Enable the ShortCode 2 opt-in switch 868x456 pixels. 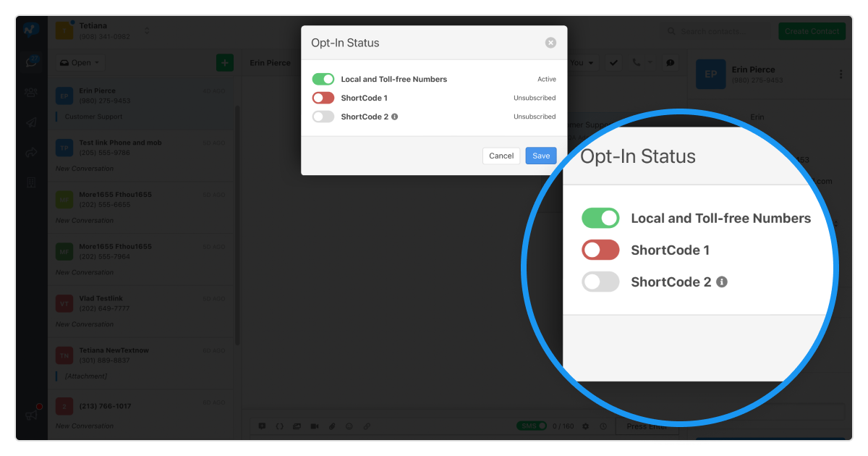click(x=323, y=117)
